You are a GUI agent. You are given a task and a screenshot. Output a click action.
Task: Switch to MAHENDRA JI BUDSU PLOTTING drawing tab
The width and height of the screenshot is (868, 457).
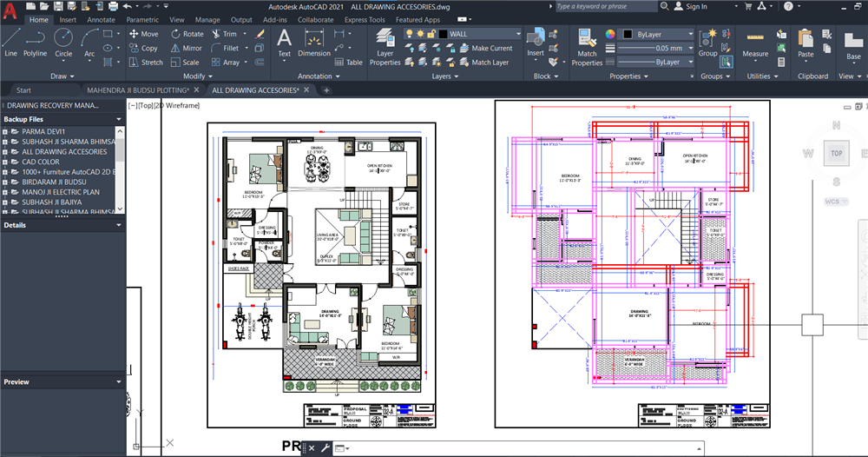point(138,89)
